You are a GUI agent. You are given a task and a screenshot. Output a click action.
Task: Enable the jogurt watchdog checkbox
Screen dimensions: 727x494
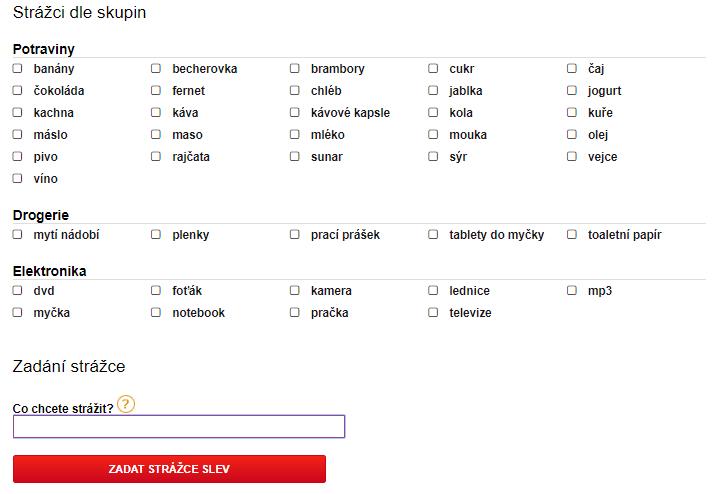point(572,90)
